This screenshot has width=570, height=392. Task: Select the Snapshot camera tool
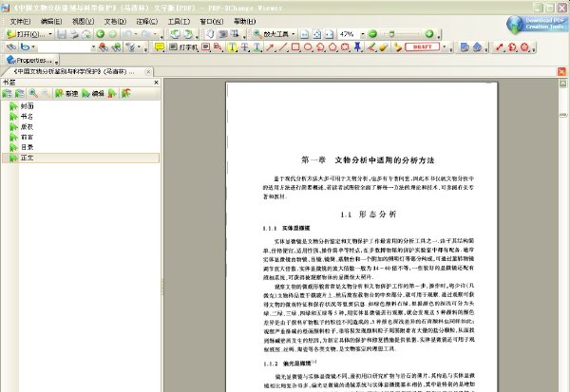pyautogui.click(x=222, y=34)
